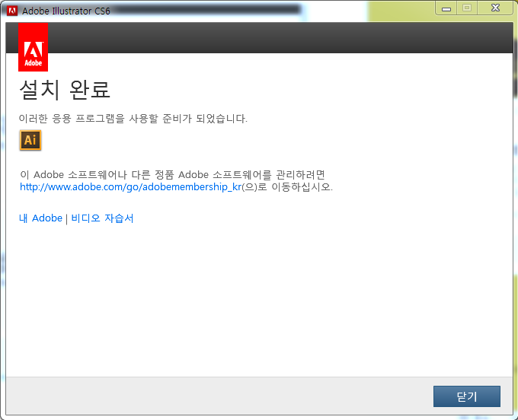Click the 설치 완료 heading text

point(65,90)
